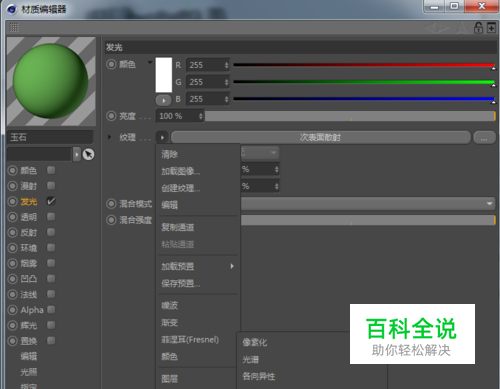Click the 混合强度 slider bar

coord(368,220)
